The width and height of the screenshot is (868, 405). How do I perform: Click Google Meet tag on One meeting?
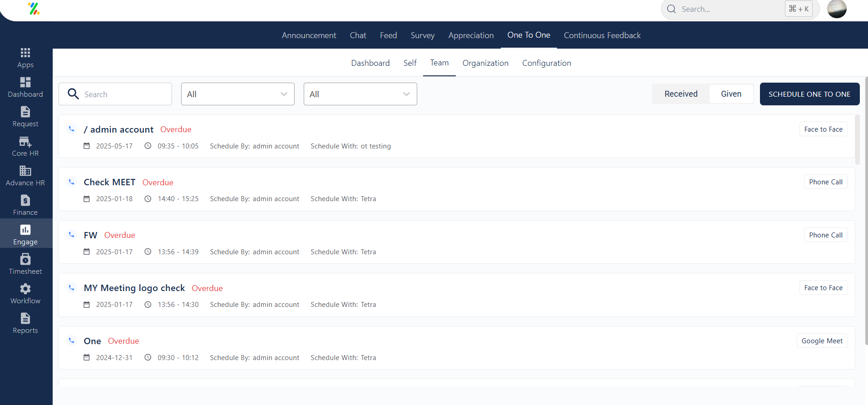[x=822, y=341]
